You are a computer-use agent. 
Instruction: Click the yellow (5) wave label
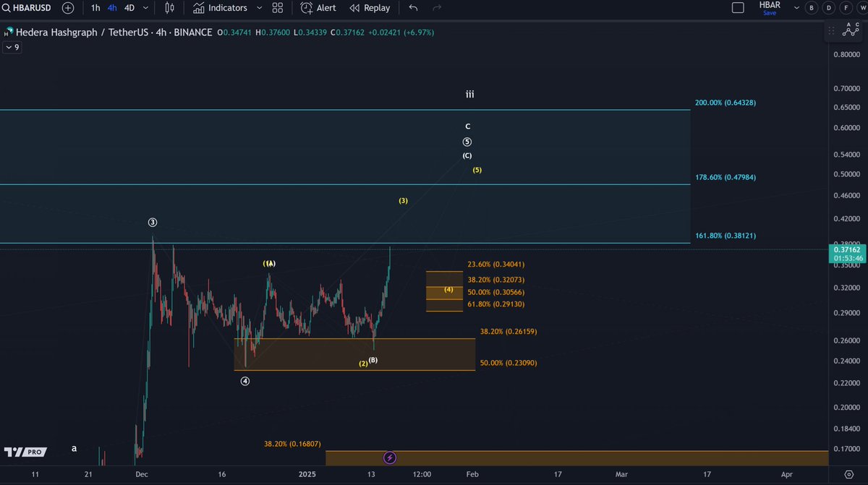477,170
